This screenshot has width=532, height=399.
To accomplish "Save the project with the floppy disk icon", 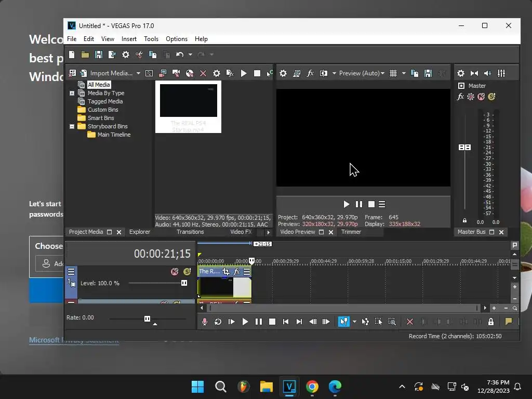I will (x=99, y=55).
